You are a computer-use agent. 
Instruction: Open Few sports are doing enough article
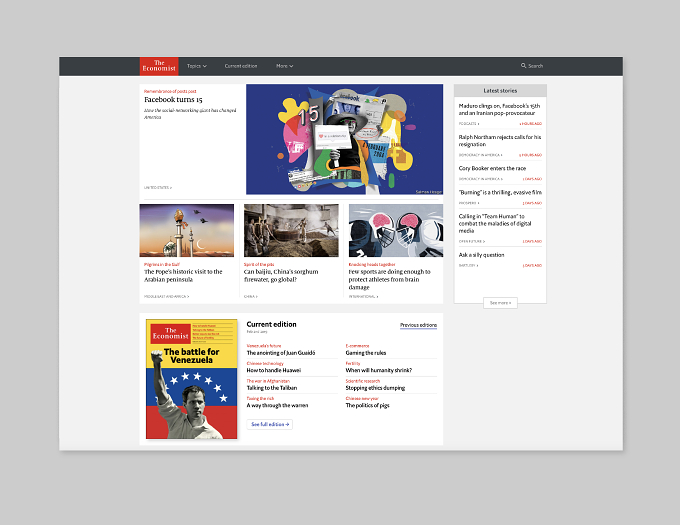click(x=389, y=279)
